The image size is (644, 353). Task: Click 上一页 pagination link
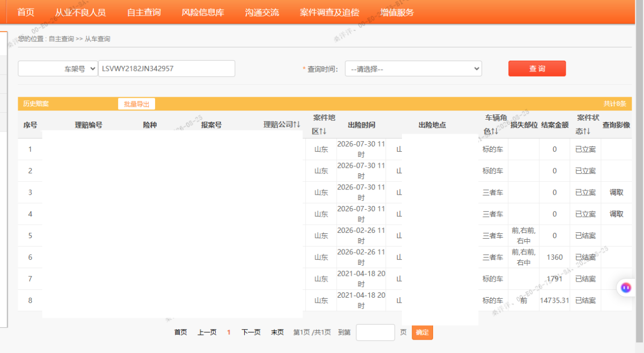(x=207, y=333)
